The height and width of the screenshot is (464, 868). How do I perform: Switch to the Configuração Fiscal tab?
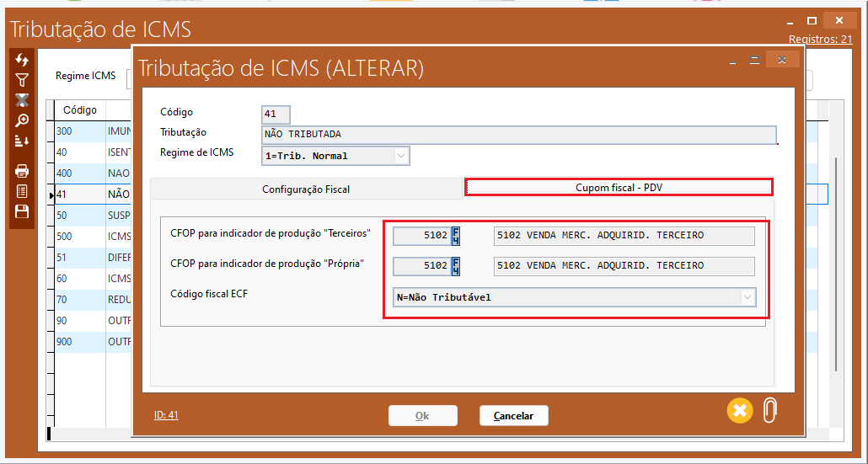click(306, 189)
